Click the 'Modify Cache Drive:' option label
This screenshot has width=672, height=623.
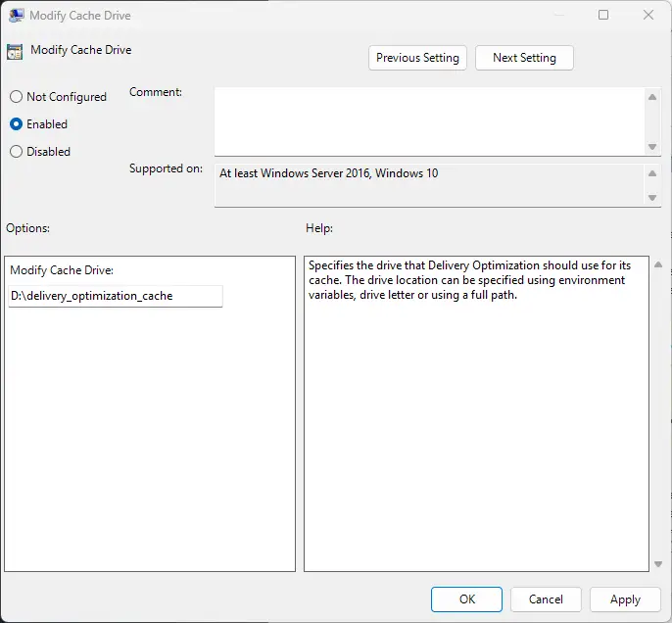(62, 270)
